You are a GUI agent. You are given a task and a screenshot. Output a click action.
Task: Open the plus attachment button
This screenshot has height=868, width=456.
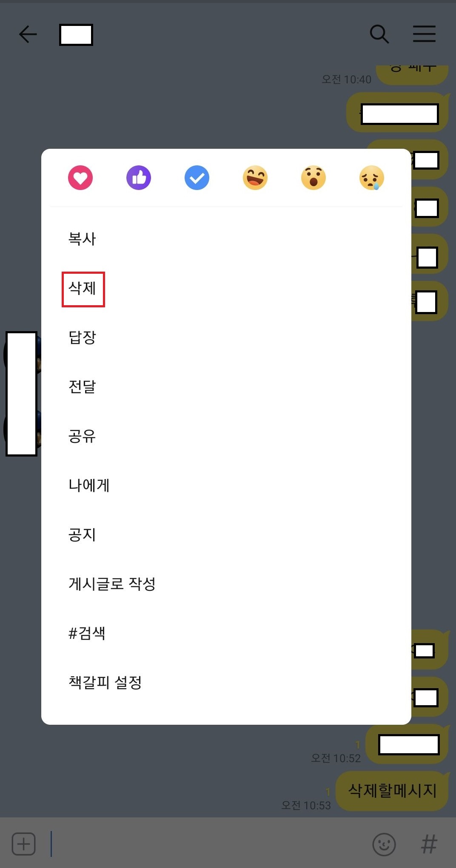(x=24, y=844)
